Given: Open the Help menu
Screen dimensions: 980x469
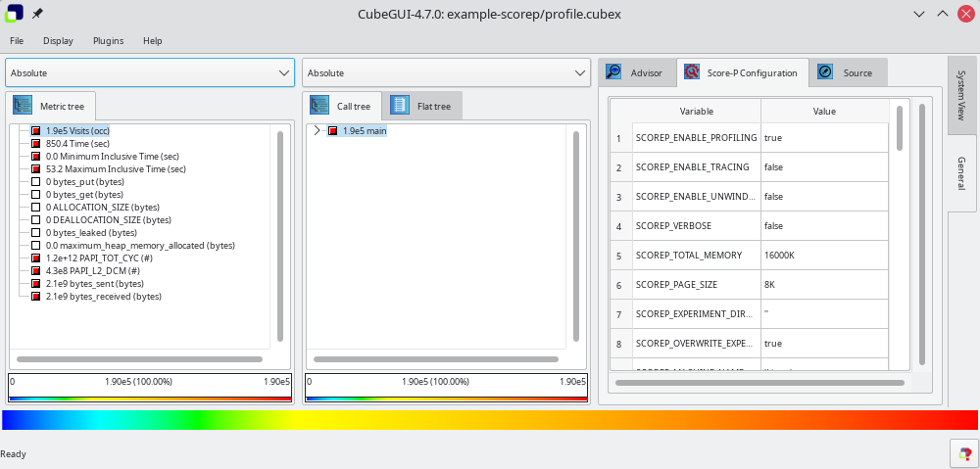Looking at the screenshot, I should coord(153,40).
